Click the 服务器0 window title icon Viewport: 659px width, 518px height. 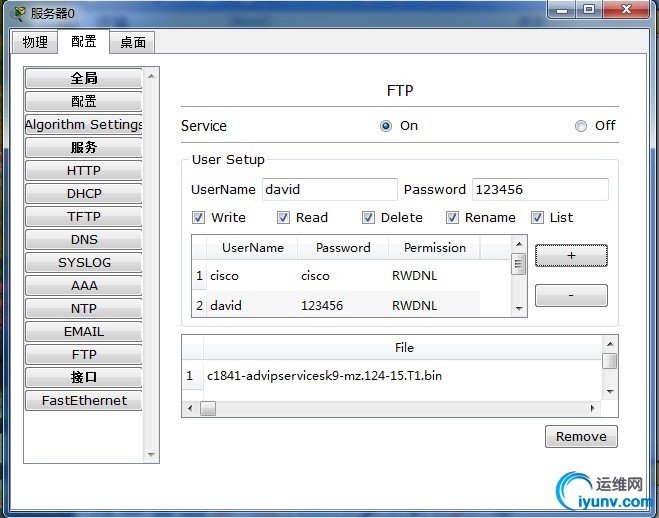(x=18, y=13)
